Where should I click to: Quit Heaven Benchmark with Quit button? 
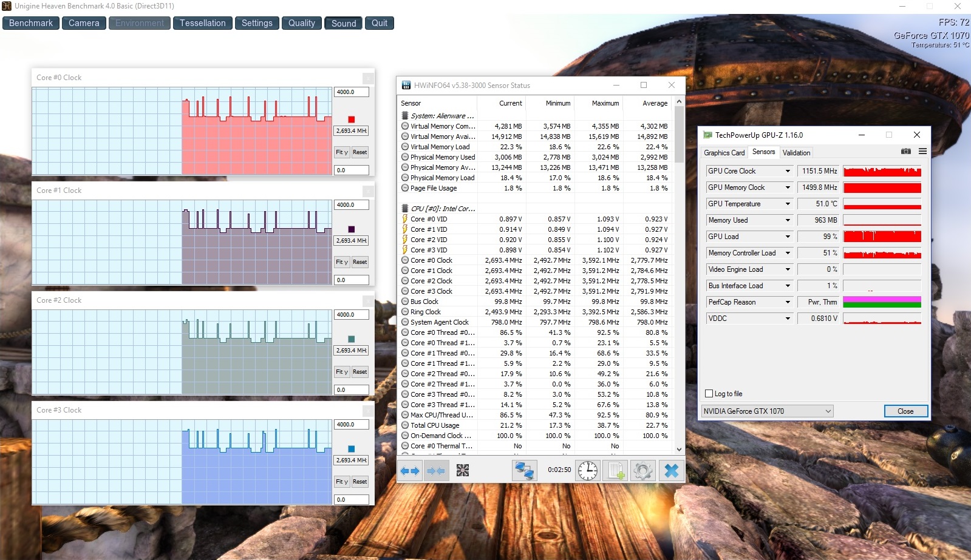point(380,23)
